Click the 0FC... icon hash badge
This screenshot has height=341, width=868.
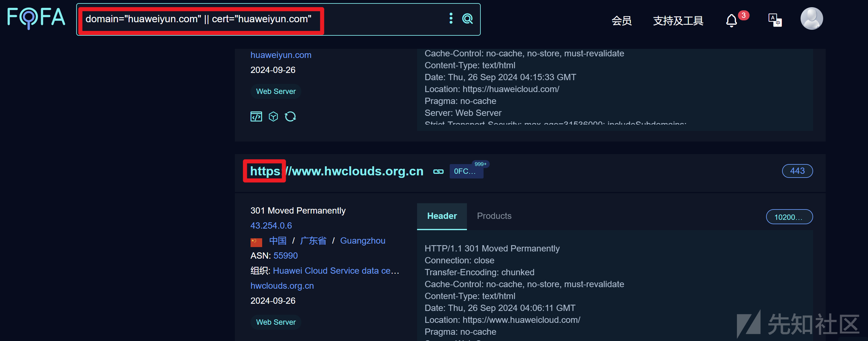[466, 171]
